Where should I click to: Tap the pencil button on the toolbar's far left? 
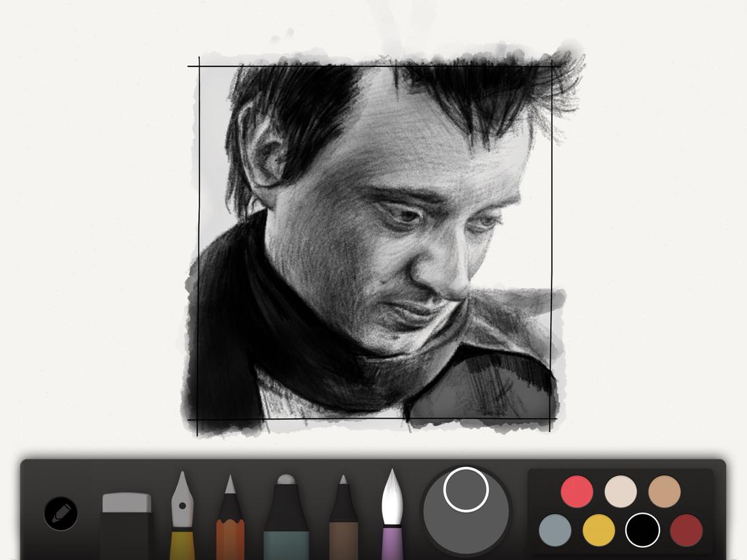[x=60, y=513]
